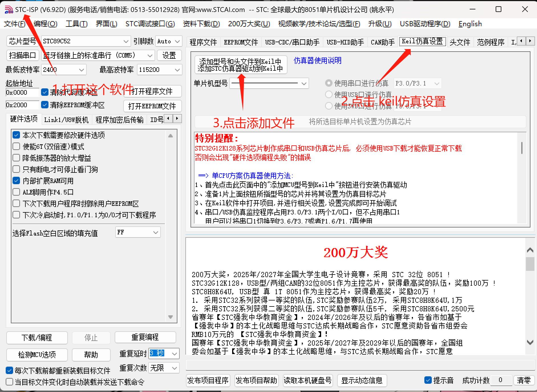Click scroll-up chevron in 200万大奖 panel
This screenshot has width=537, height=392.
(530, 250)
